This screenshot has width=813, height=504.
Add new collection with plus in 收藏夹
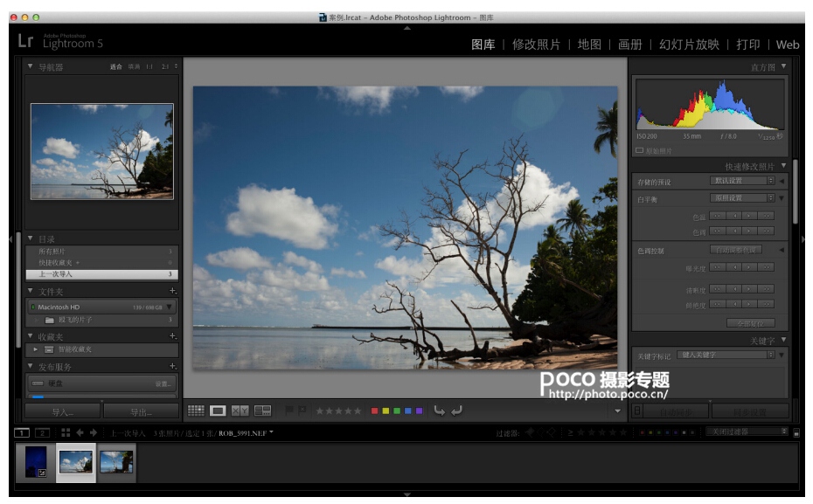[x=173, y=336]
